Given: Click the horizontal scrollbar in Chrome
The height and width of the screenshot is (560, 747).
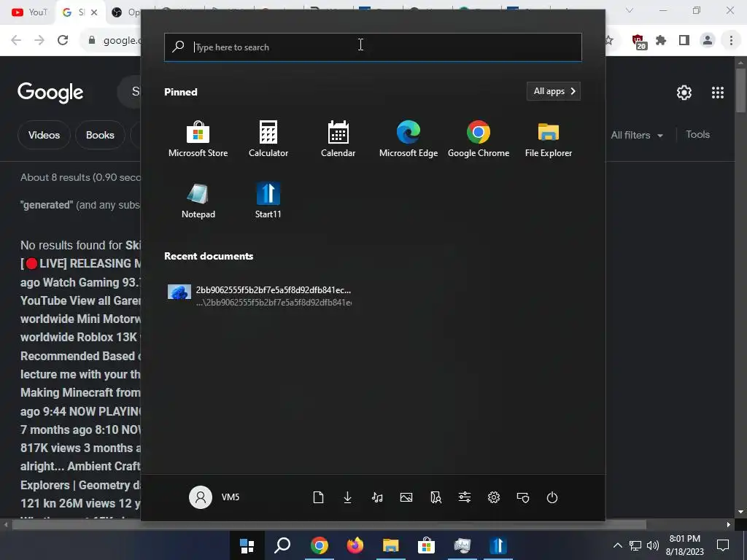Looking at the screenshot, I should [329, 525].
